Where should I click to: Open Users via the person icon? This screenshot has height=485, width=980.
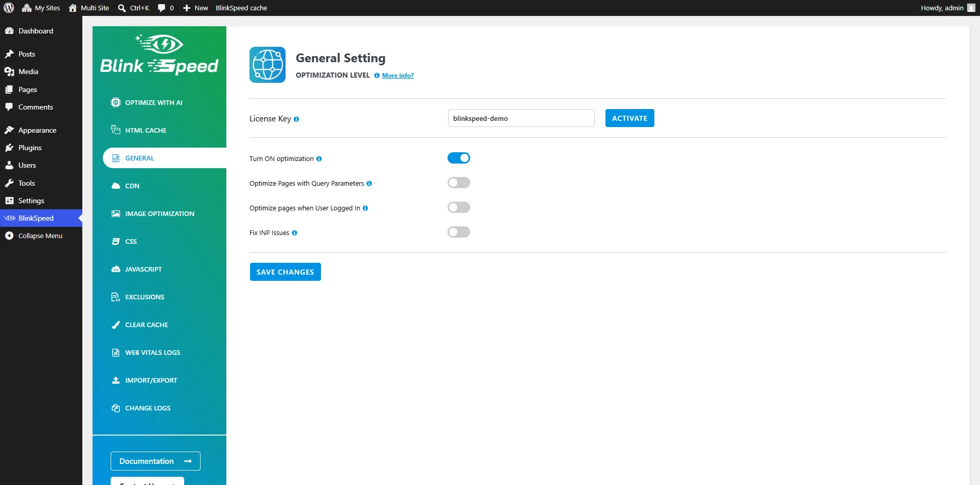[x=9, y=165]
